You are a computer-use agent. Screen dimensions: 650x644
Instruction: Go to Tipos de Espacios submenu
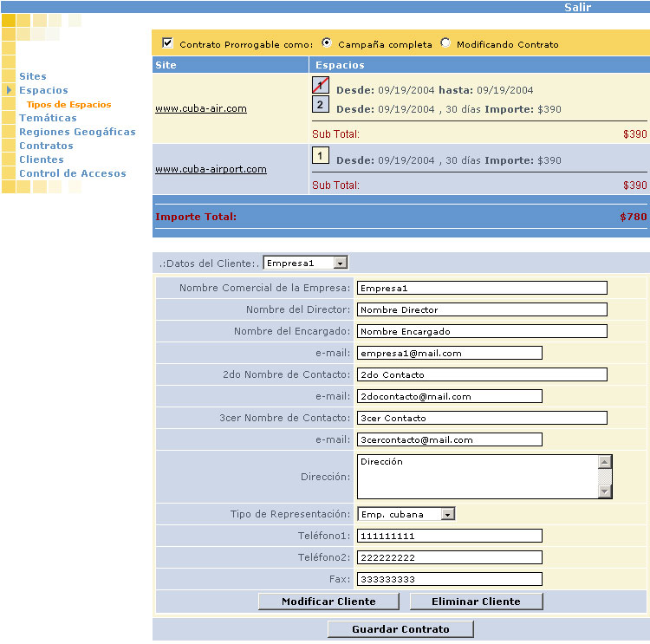coord(68,104)
